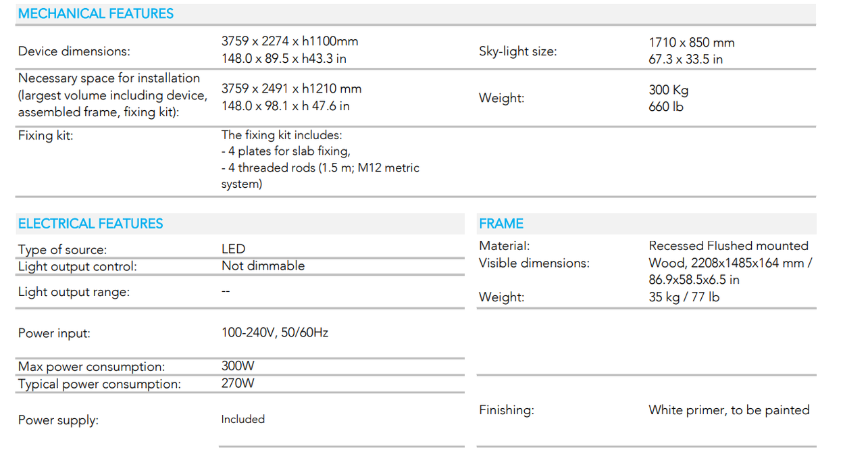Select the Recessed Flushed mounted text
868x473 pixels.
729,246
